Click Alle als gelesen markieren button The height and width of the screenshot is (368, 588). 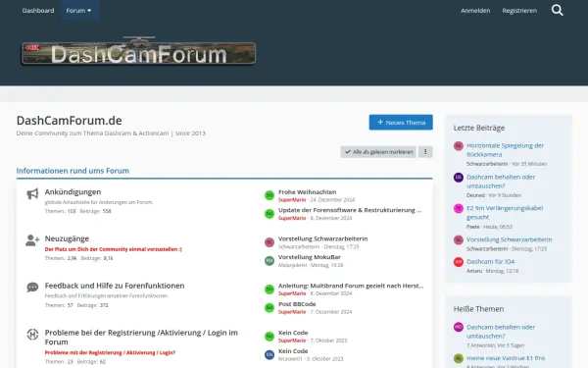[x=378, y=152]
